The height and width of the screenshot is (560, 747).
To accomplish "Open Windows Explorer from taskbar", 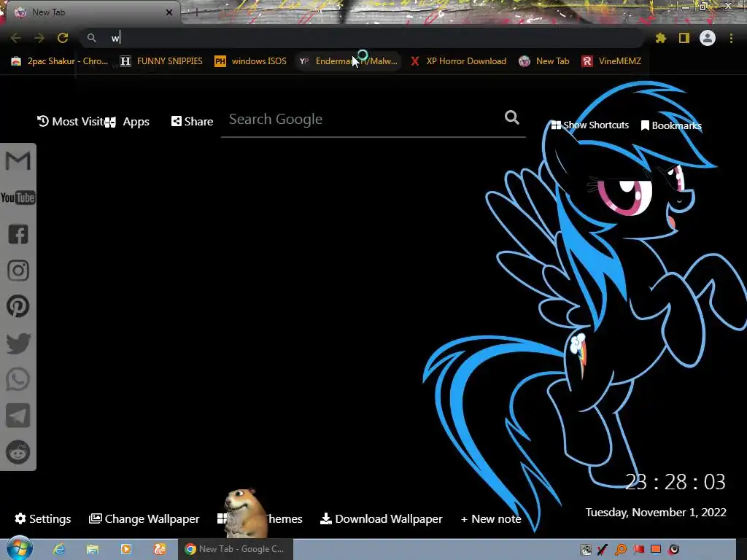I will click(93, 549).
